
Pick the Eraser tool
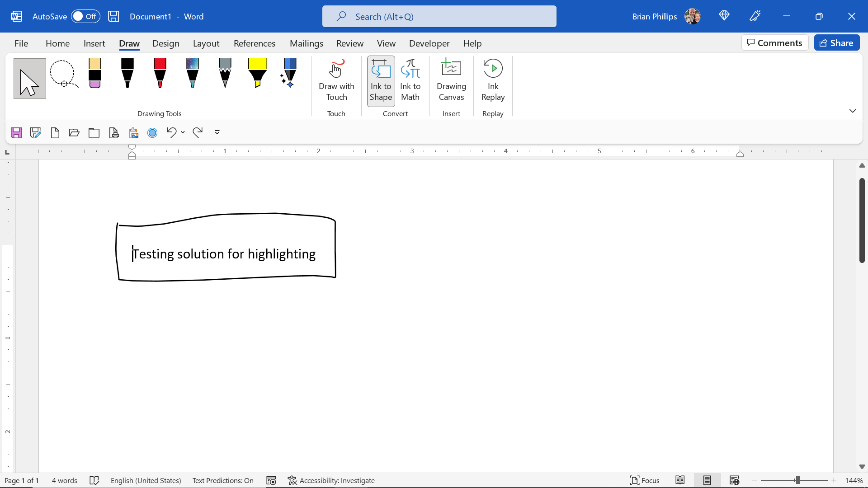point(94,75)
